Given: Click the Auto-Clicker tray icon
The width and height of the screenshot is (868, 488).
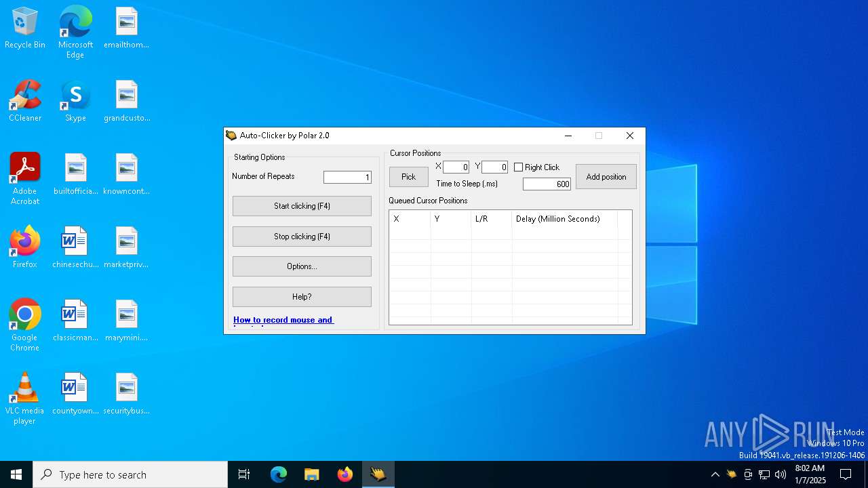Looking at the screenshot, I should coord(731,474).
